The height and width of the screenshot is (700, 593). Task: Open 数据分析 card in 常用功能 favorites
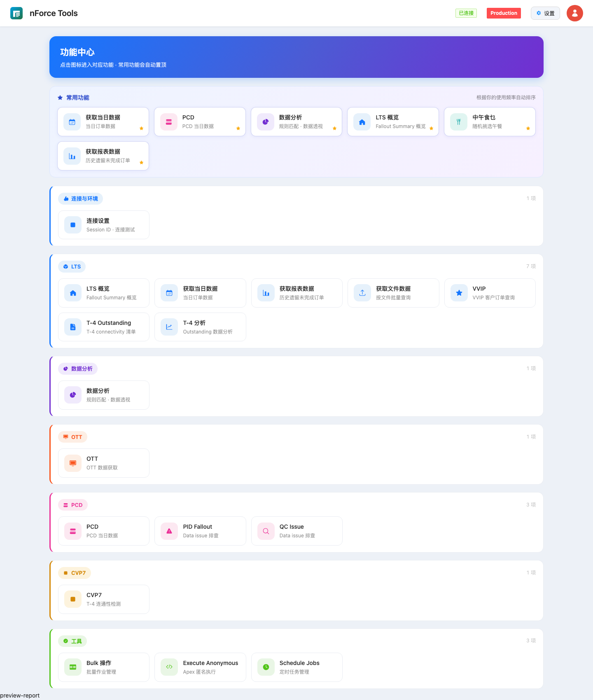[x=296, y=121]
